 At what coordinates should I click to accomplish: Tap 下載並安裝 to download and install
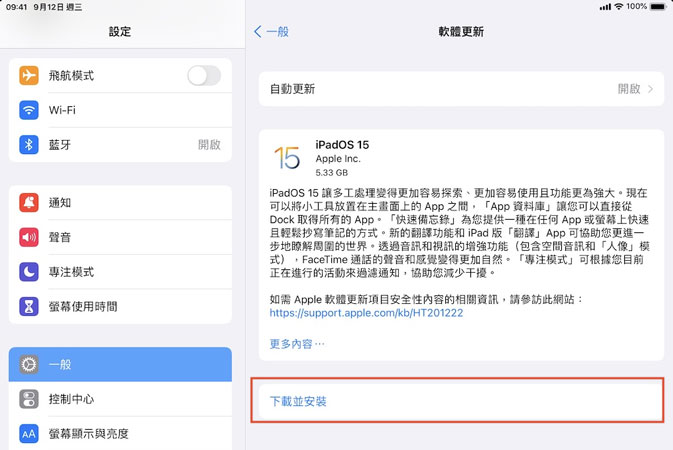tap(461, 401)
